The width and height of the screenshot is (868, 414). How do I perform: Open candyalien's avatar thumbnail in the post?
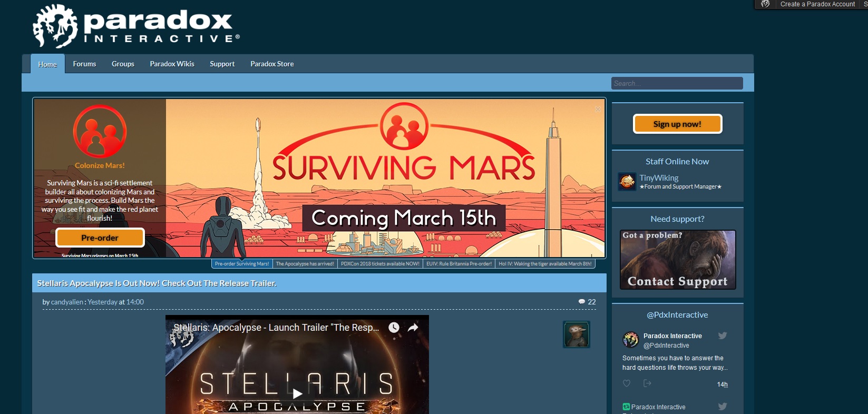pos(577,334)
